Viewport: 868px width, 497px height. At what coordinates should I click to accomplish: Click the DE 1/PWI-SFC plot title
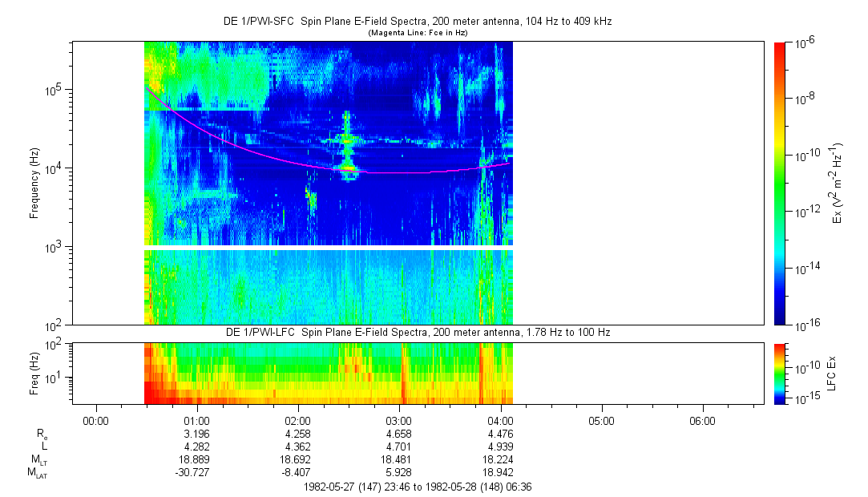pyautogui.click(x=417, y=22)
